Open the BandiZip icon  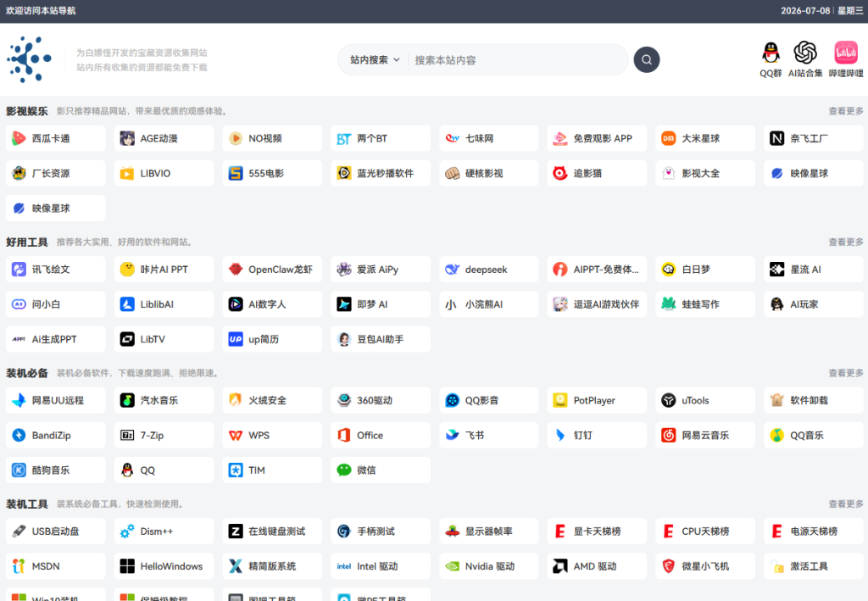pyautogui.click(x=19, y=436)
